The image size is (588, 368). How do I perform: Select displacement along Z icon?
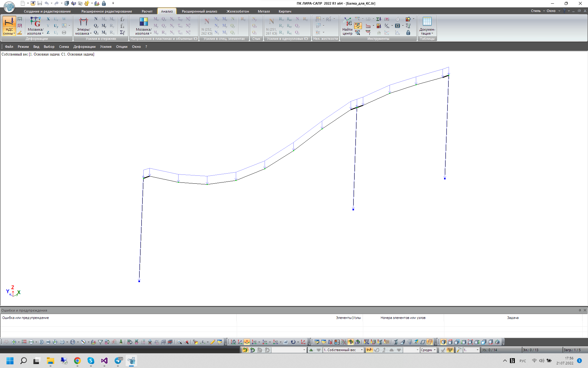click(48, 33)
